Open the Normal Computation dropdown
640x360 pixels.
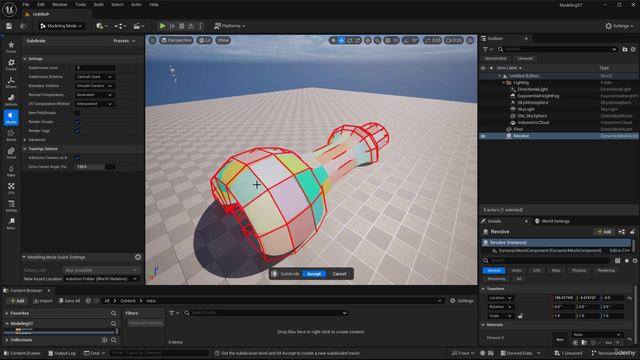coord(94,95)
